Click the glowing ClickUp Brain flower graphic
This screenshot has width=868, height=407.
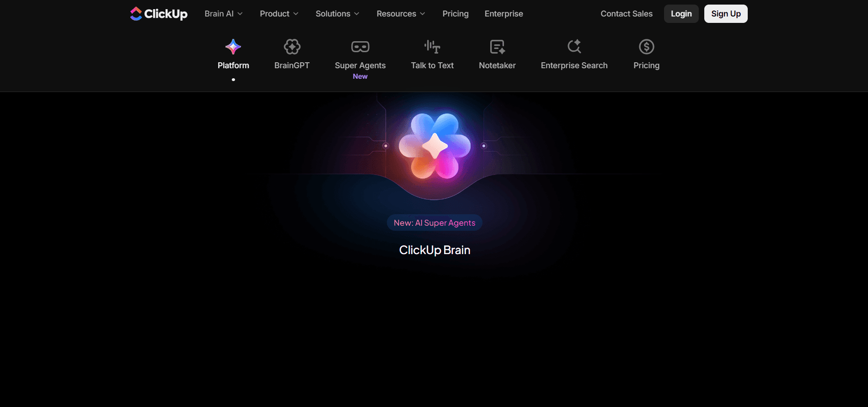click(434, 146)
